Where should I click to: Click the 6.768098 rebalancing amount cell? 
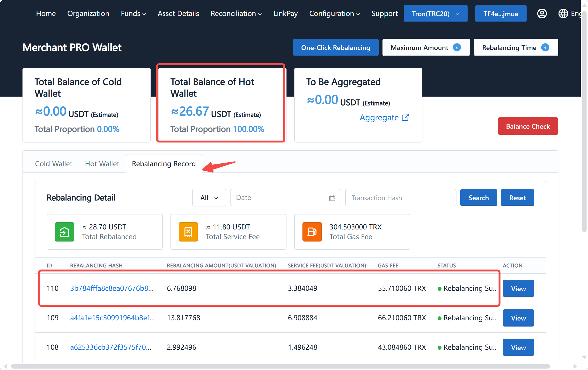coord(181,288)
